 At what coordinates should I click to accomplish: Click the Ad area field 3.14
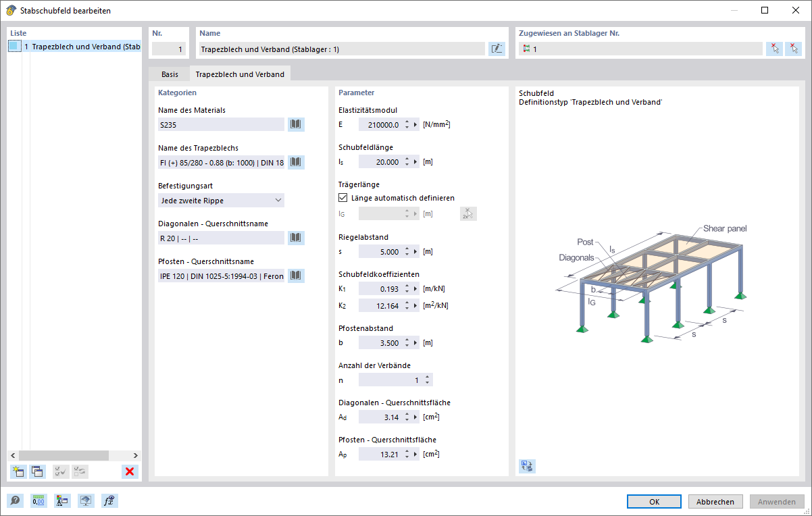(380, 417)
